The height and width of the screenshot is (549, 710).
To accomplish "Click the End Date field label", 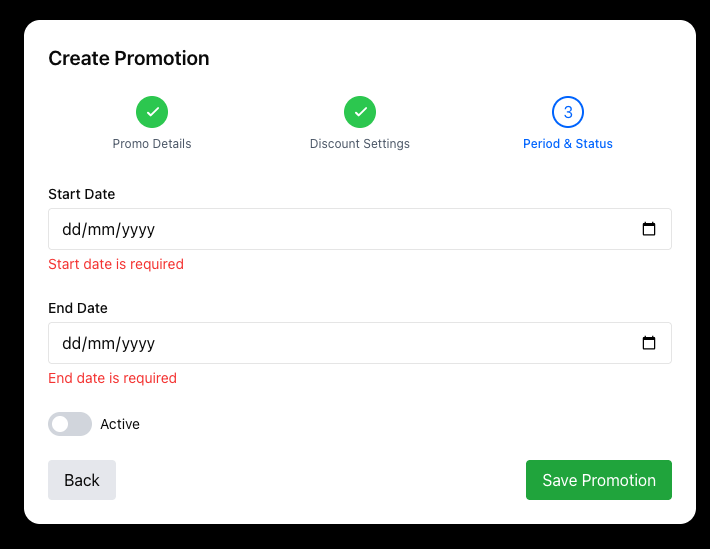I will pyautogui.click(x=78, y=308).
